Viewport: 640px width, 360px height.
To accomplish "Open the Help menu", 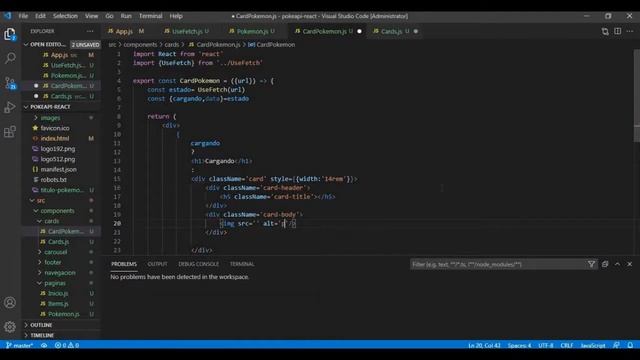I will [x=176, y=16].
